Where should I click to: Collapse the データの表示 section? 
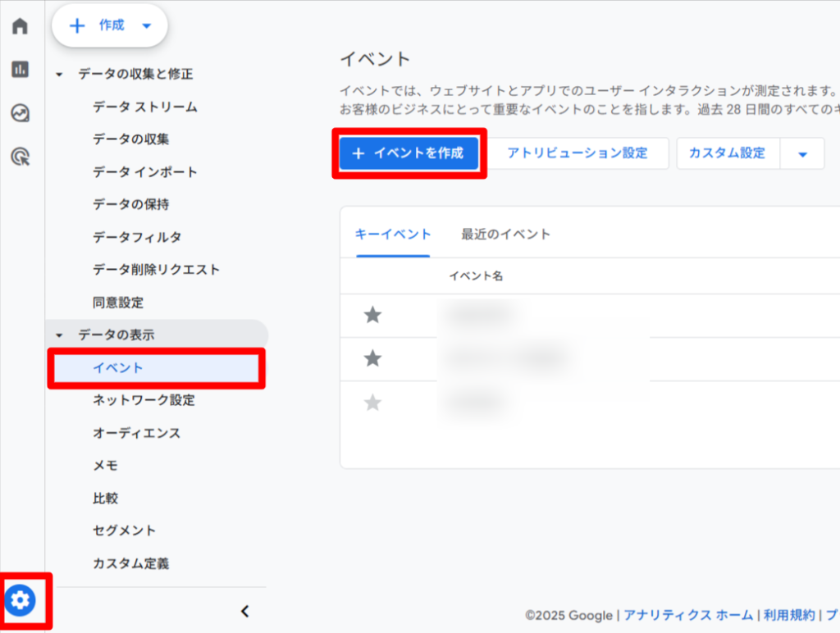pos(59,335)
